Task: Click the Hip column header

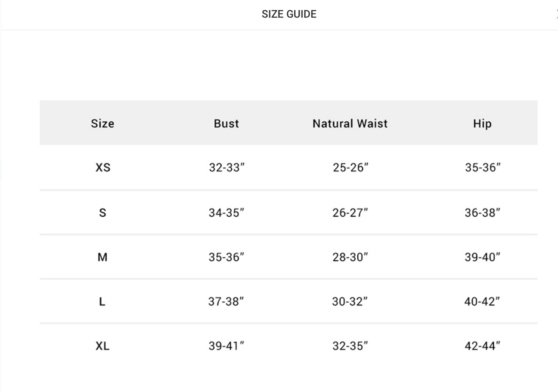Action: tap(482, 124)
